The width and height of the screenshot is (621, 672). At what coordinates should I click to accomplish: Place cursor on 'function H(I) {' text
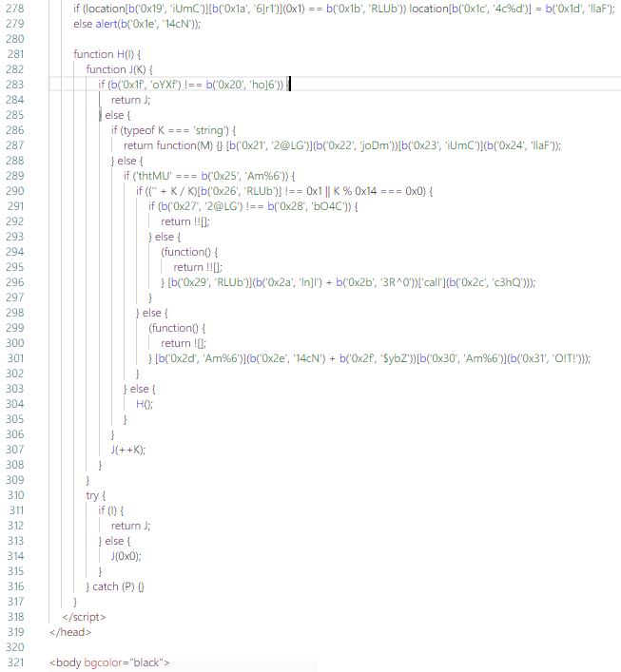[x=107, y=54]
